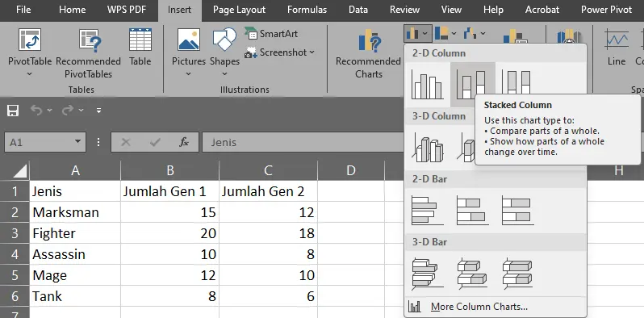644x318 pixels.
Task: Open the Data ribbon tab
Action: (x=358, y=10)
